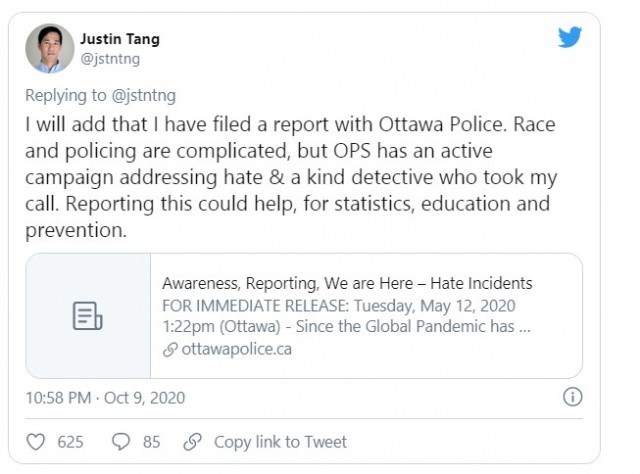Screen dimensions: 640x474
Task: Click the chain icon beside Copy link
Action: 192,442
